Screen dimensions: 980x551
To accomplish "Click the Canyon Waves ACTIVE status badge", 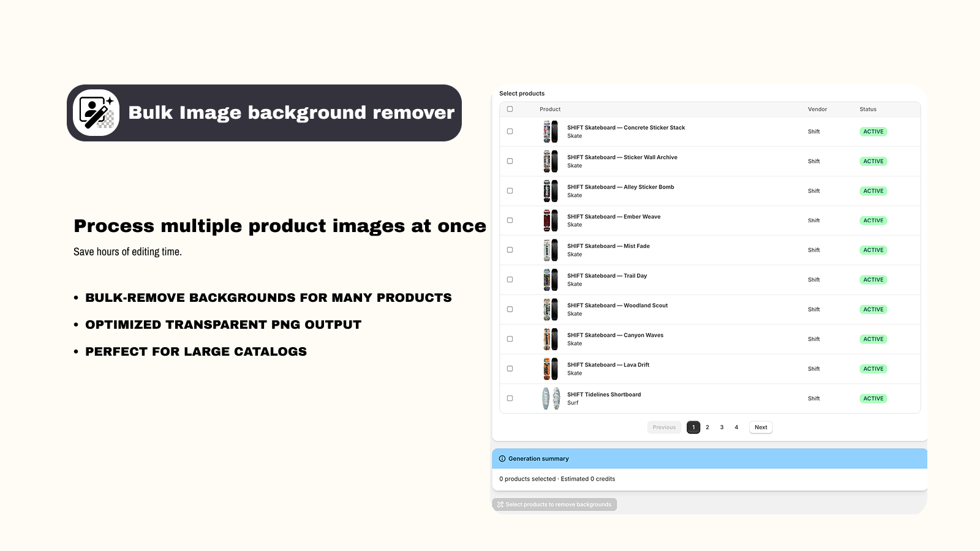I will point(873,339).
